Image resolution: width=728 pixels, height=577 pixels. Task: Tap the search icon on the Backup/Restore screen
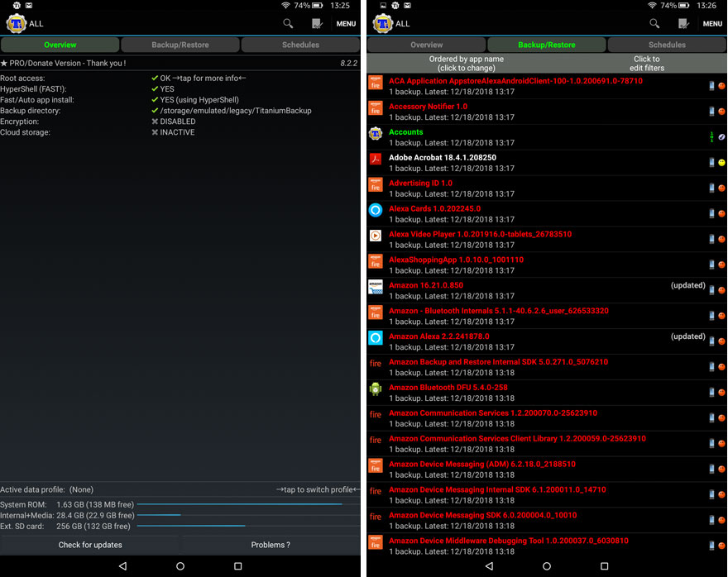654,23
